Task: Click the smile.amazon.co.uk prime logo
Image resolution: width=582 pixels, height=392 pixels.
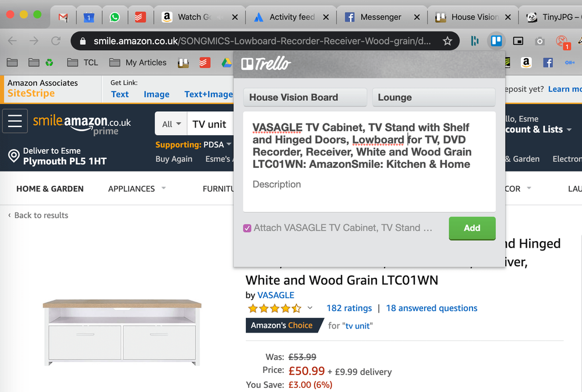Action: [x=82, y=125]
